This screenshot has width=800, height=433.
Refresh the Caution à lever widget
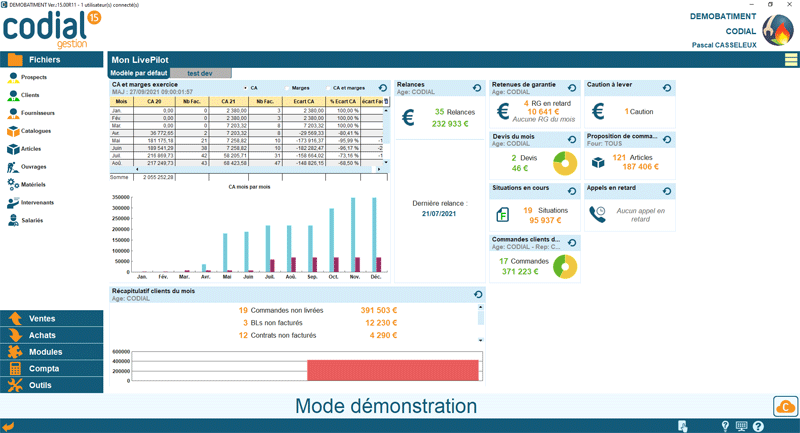667,88
